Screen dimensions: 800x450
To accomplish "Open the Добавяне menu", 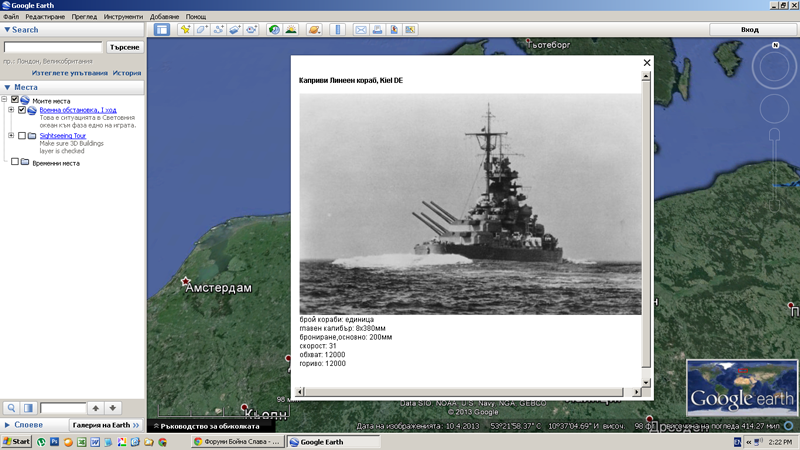I will (165, 17).
